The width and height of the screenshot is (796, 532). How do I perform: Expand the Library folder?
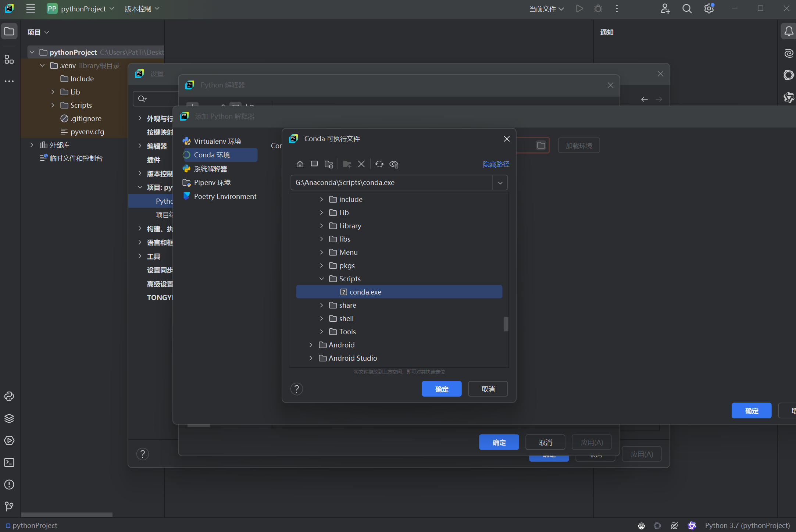coord(321,226)
